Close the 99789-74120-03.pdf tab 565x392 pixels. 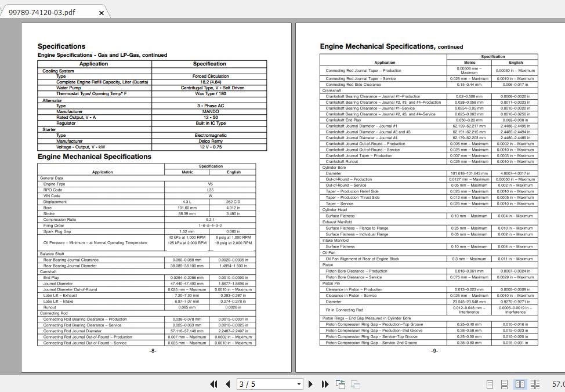(x=102, y=12)
